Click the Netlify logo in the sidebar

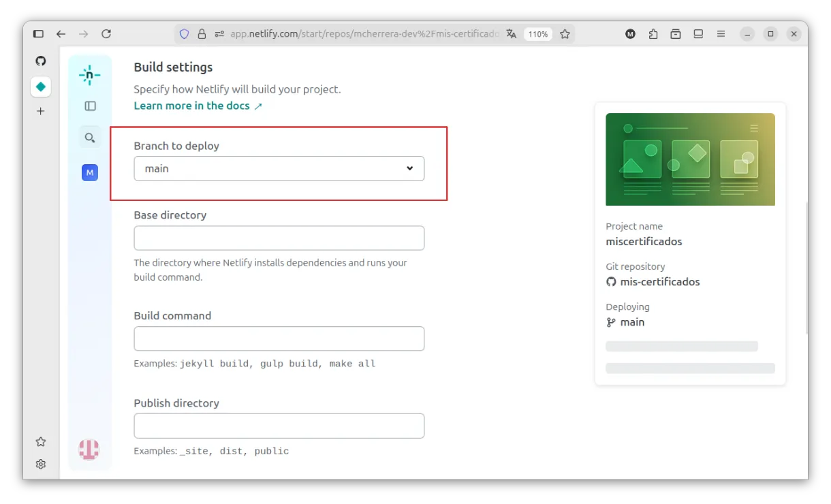click(x=89, y=76)
